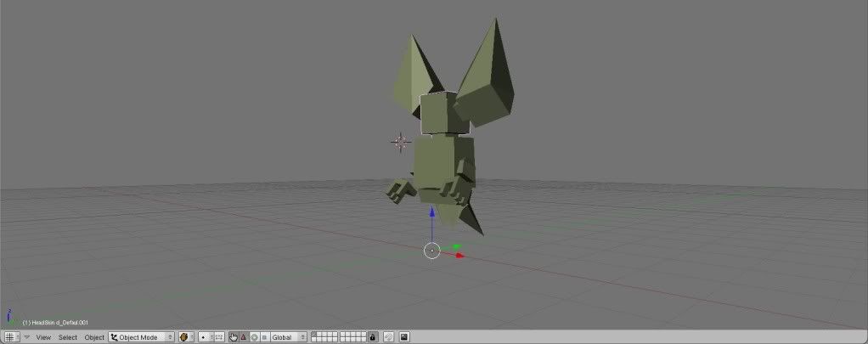Expand the Global orientation dropdown
Image resolution: width=868 pixels, height=344 pixels.
tap(288, 337)
